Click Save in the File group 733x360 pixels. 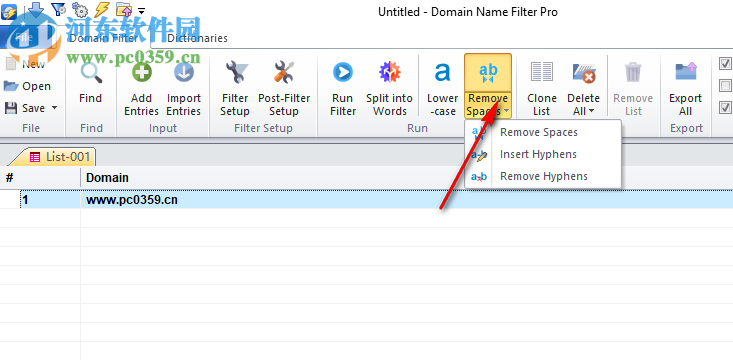pos(26,108)
